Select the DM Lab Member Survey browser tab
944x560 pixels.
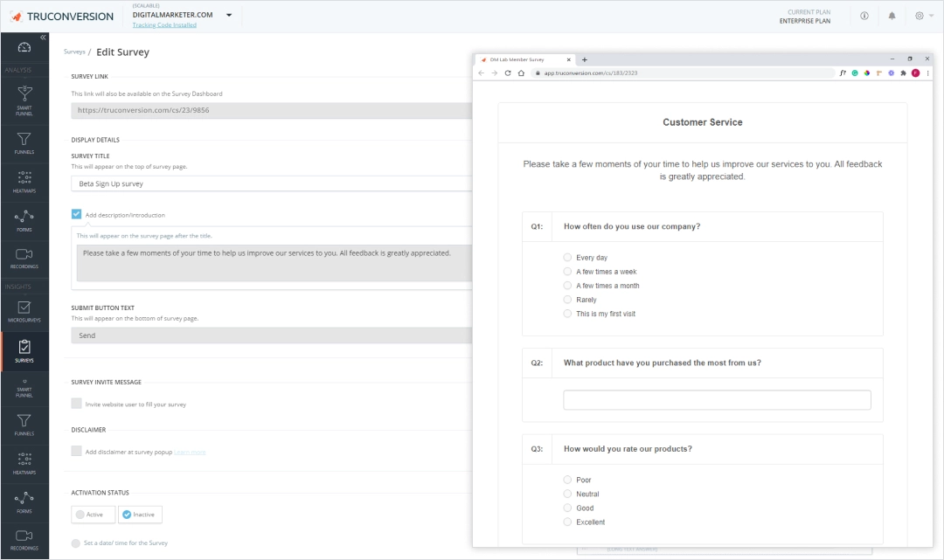pyautogui.click(x=517, y=59)
